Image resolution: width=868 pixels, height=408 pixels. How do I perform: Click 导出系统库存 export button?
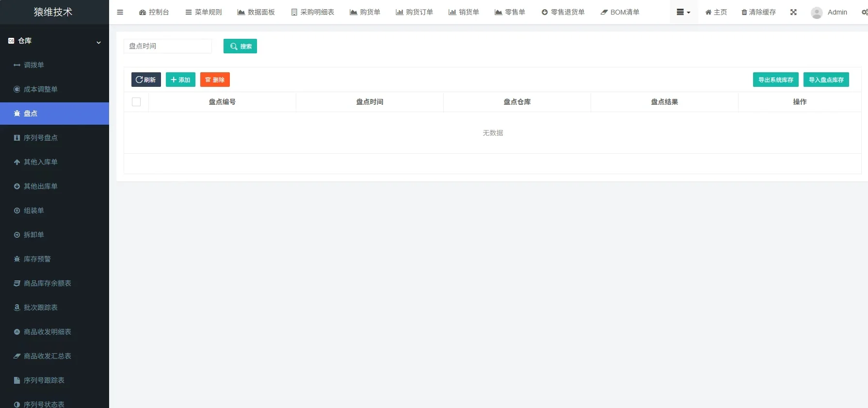pyautogui.click(x=776, y=80)
